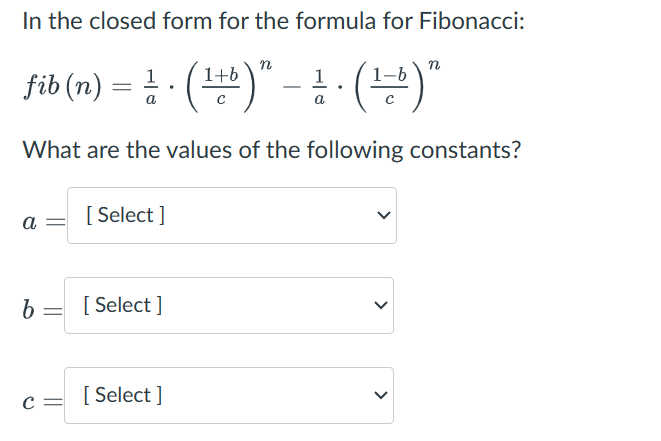The image size is (661, 441).
Task: Click the [ Select ] text beside c
Action: click(124, 395)
